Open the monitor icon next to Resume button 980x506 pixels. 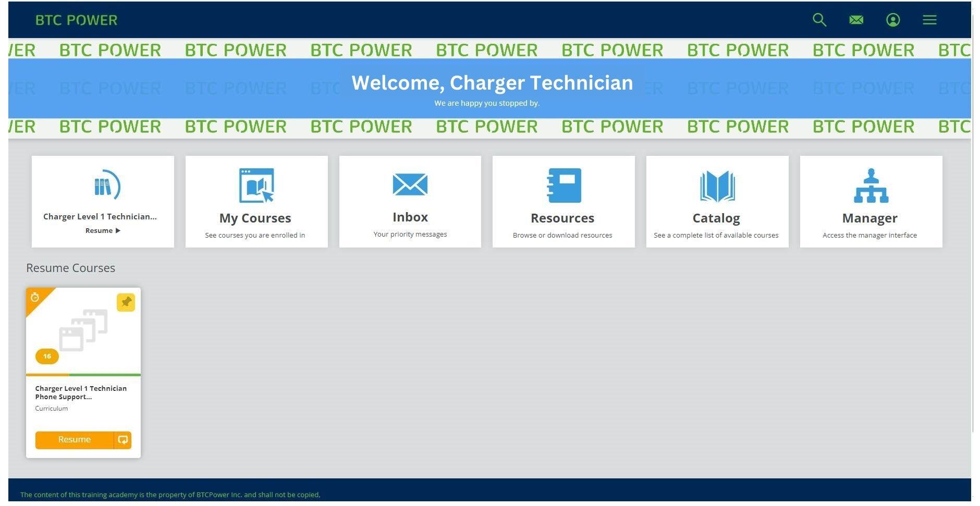click(123, 439)
